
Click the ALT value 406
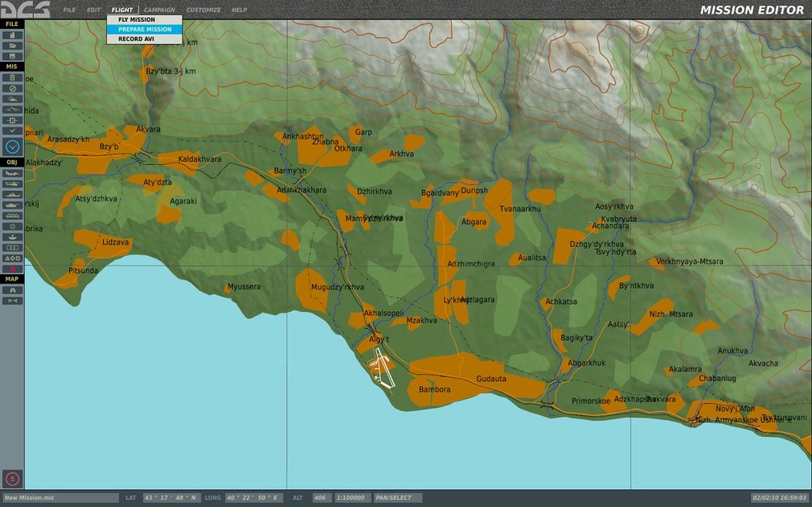322,498
